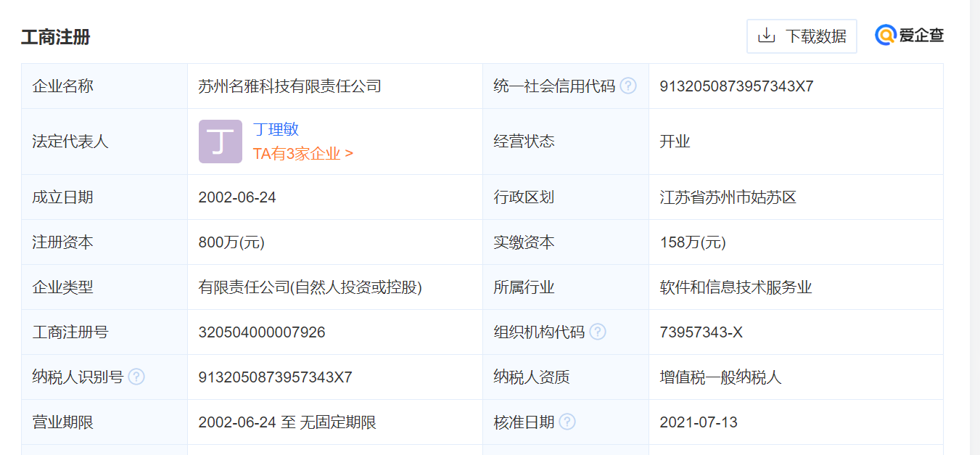Select approval date 2021-07-13
980x455 pixels.
699,422
